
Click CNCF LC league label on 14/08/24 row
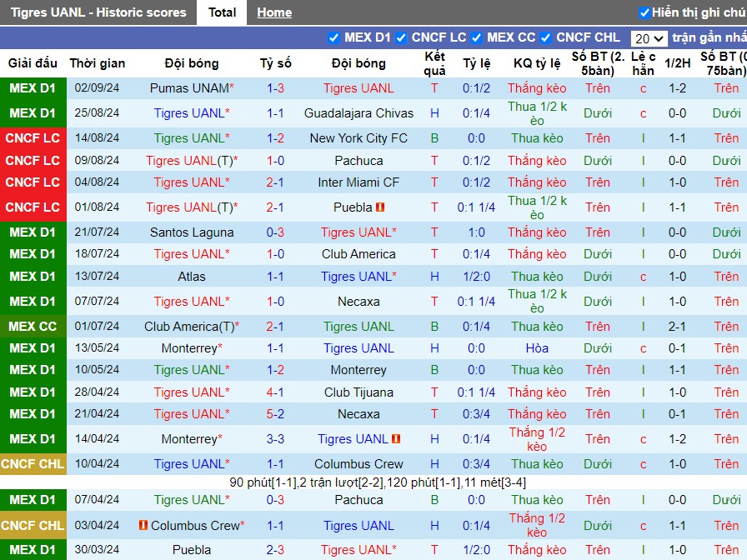[x=33, y=138]
